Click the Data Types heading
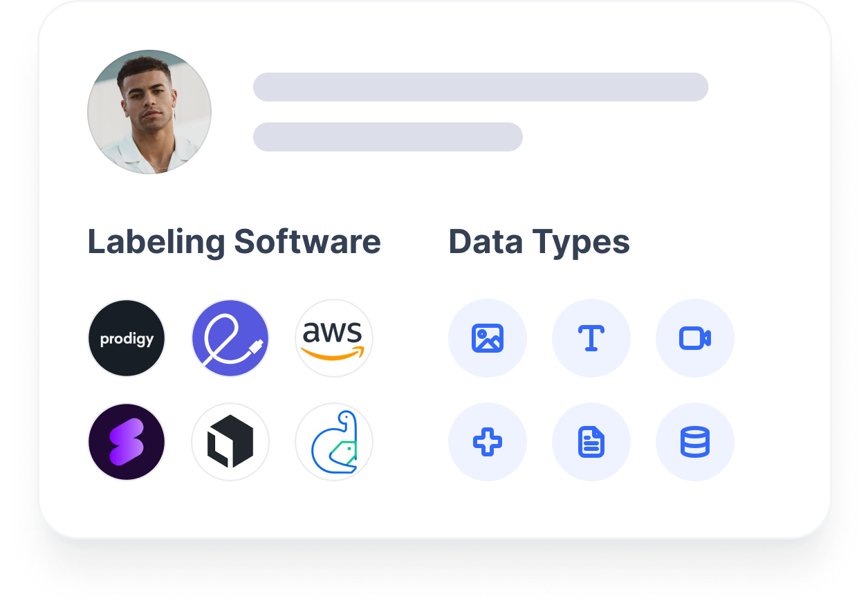868x612 pixels. tap(539, 242)
